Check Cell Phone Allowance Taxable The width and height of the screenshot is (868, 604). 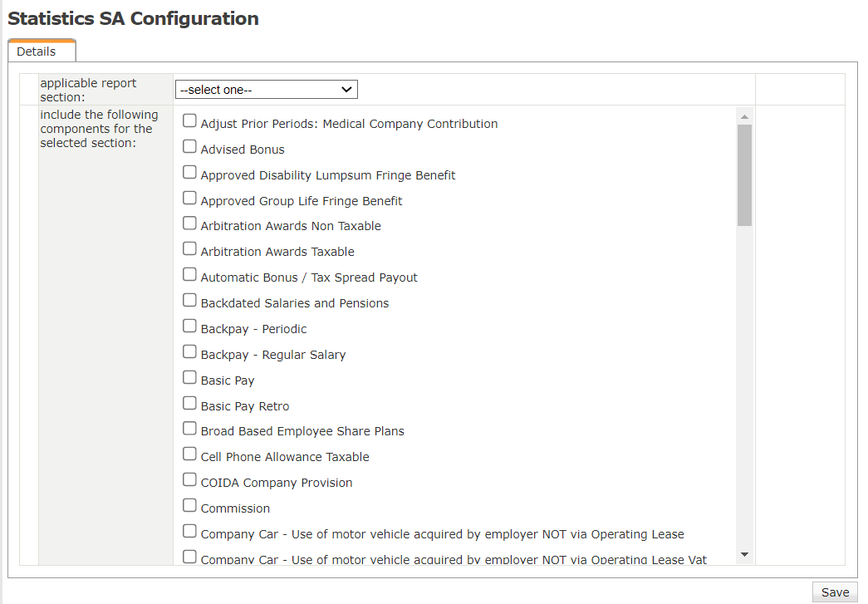[190, 454]
